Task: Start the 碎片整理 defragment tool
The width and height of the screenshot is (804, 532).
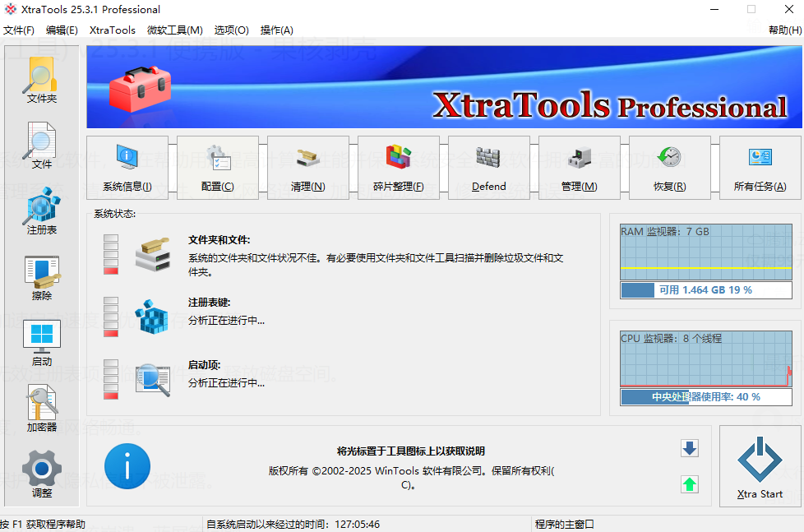Action: tap(399, 167)
